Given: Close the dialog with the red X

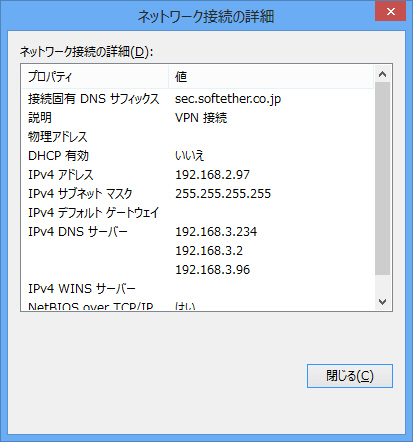Looking at the screenshot, I should click(390, 12).
